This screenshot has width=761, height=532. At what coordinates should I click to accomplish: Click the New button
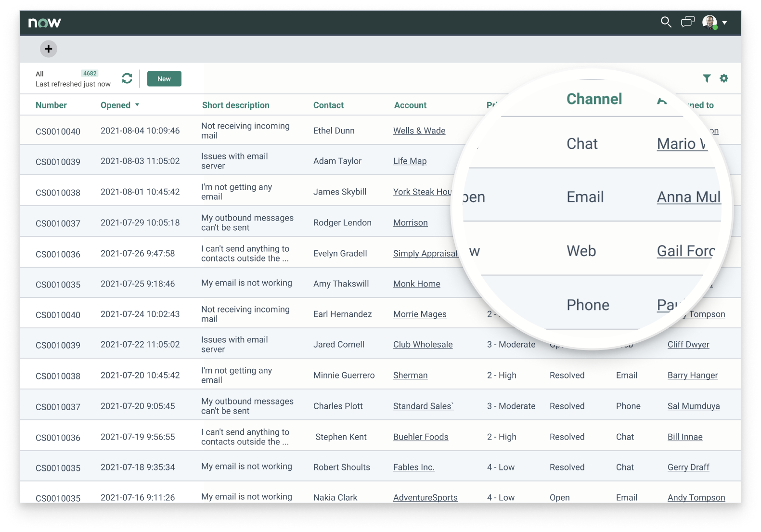[x=164, y=79]
